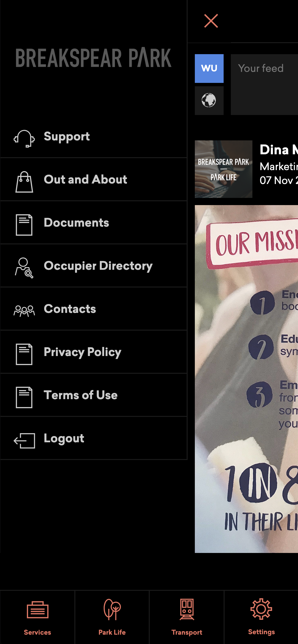Open the Documents page icon

tap(24, 225)
